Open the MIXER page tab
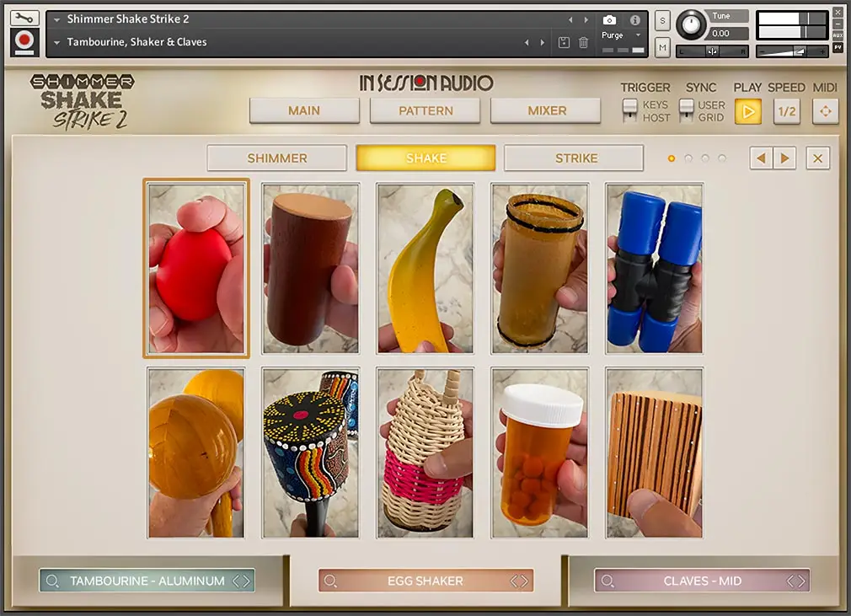The width and height of the screenshot is (851, 616). pyautogui.click(x=546, y=110)
